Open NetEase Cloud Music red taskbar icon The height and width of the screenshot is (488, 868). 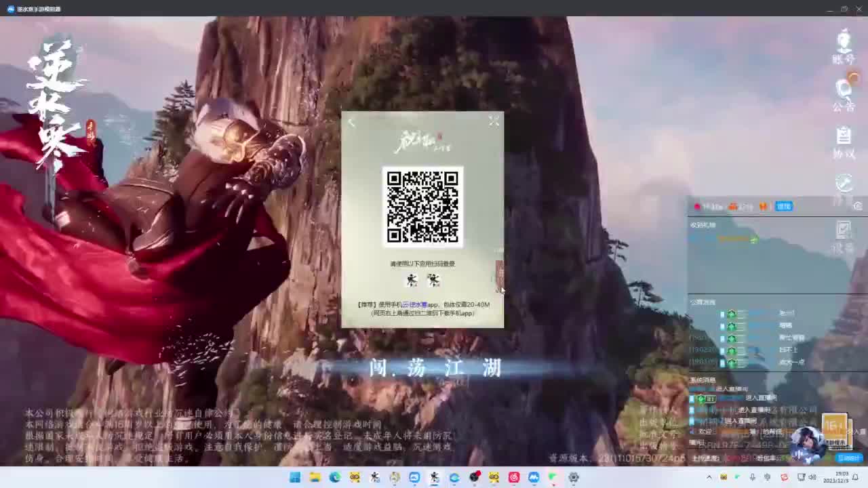pyautogui.click(x=514, y=477)
